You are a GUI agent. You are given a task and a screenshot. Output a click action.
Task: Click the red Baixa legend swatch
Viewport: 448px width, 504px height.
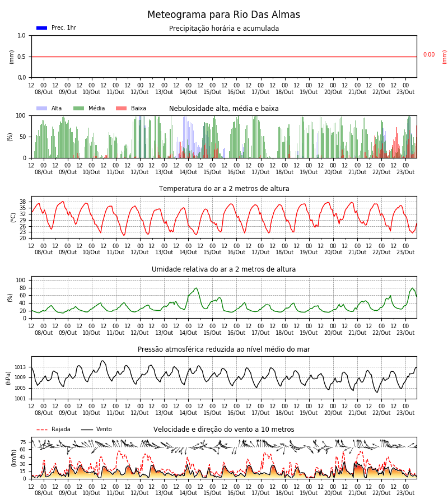coord(121,108)
